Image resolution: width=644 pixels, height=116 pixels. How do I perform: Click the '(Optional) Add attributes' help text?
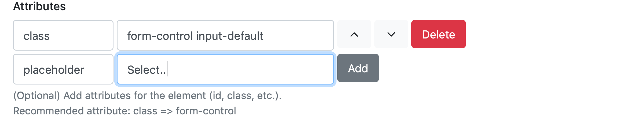147,96
